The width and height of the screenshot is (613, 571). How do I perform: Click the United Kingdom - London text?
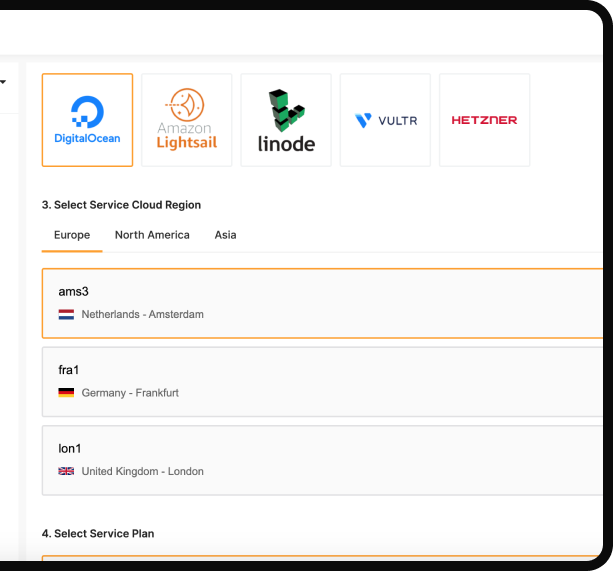tap(142, 471)
